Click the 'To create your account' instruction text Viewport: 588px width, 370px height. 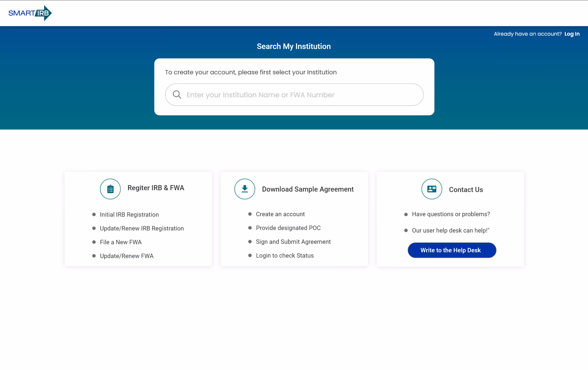point(251,72)
